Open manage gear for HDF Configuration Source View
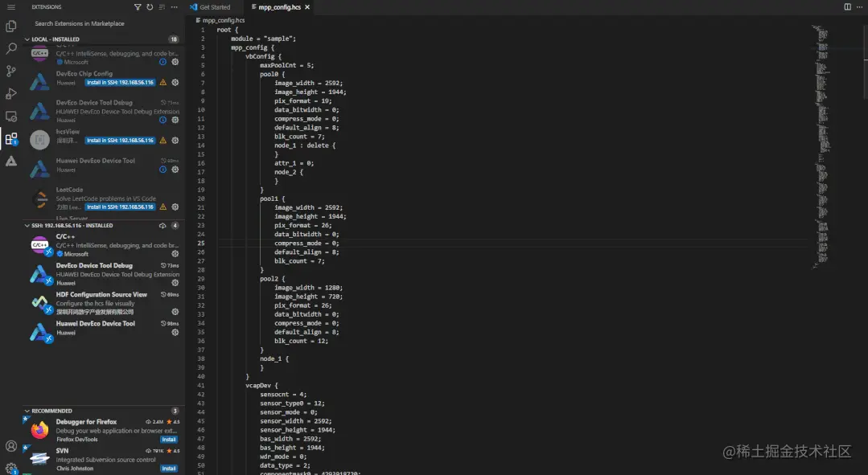This screenshot has height=475, width=868. (175, 312)
